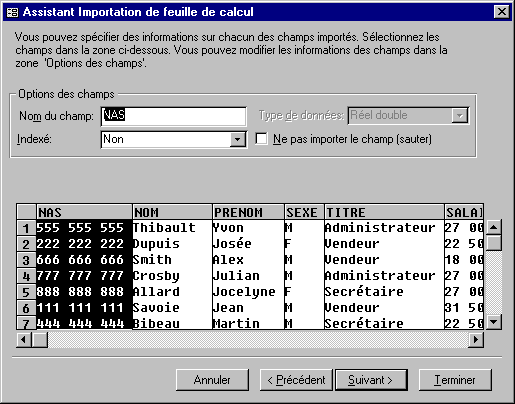
Task: Click the Suivant button
Action: [x=371, y=380]
